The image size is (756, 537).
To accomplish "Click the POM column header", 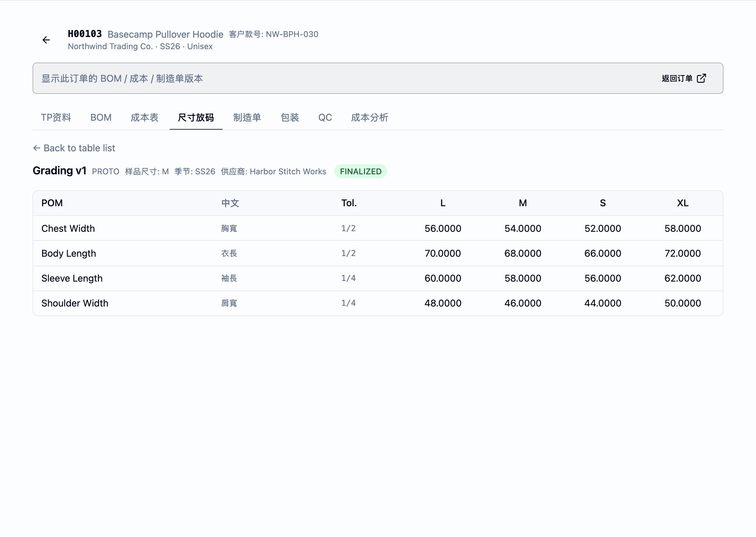I will click(52, 203).
